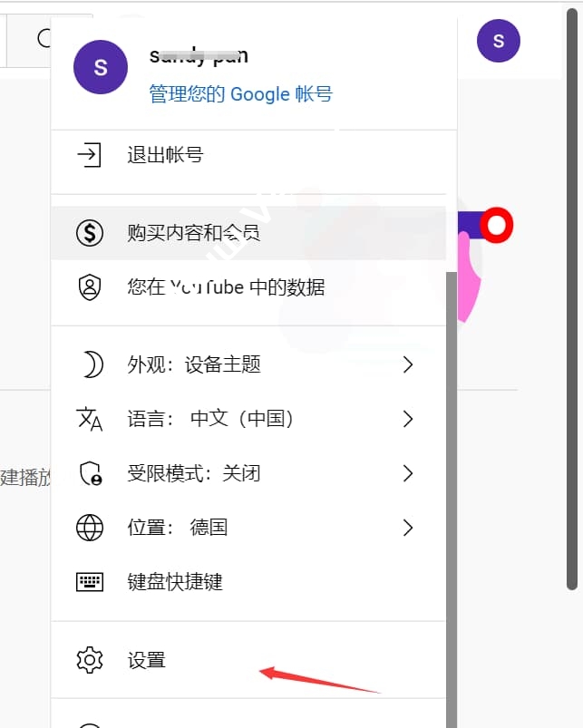Viewport: 583px width, 728px height.
Task: Open 购买内容和会员 menu item
Action: (x=248, y=233)
